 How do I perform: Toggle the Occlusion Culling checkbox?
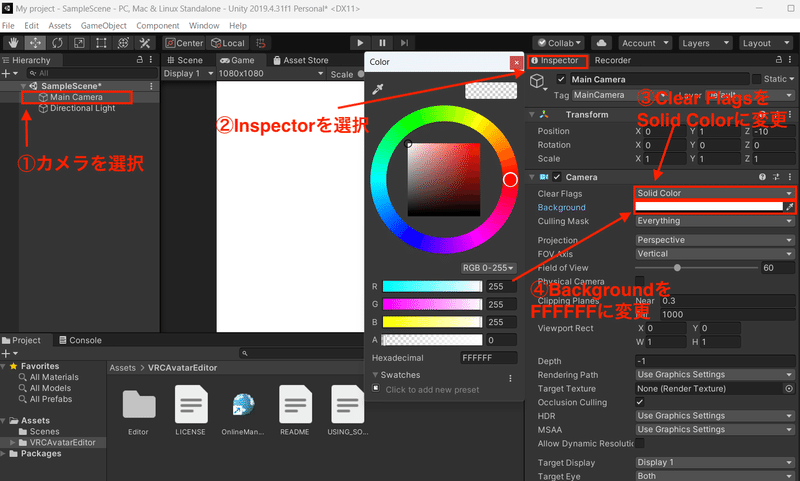click(x=640, y=402)
